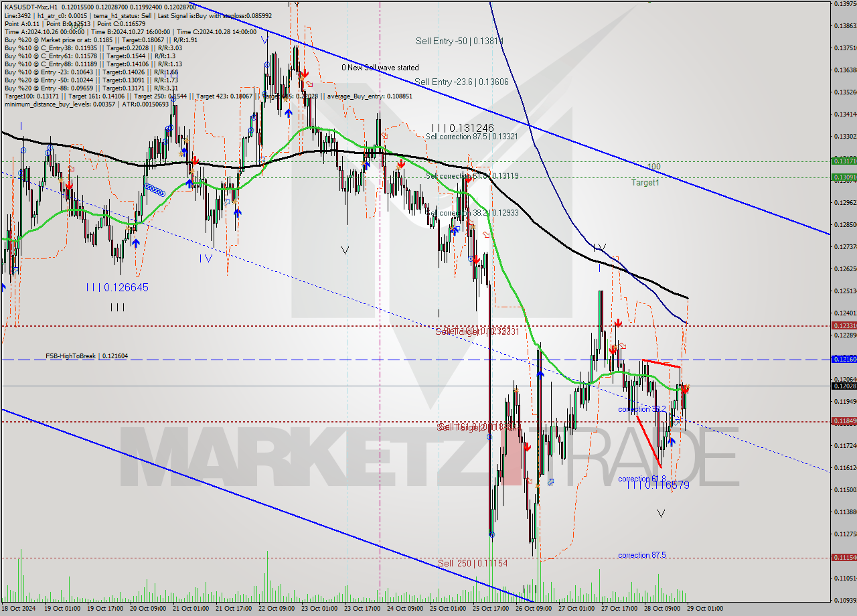
Task: Select the green '100' level label
Action: (x=653, y=166)
